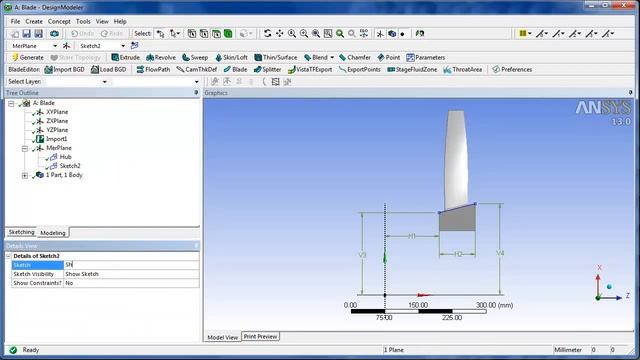The image size is (640, 360).
Task: Open the File menu
Action: [15, 21]
